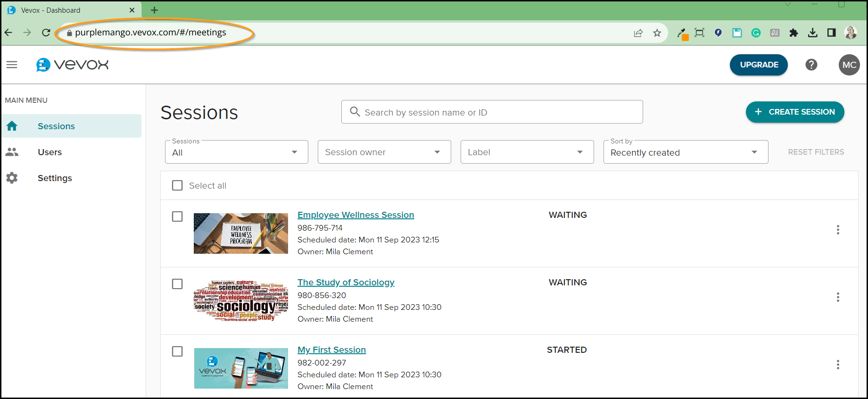This screenshot has height=399, width=868.
Task: Open the MC user avatar menu
Action: [849, 65]
